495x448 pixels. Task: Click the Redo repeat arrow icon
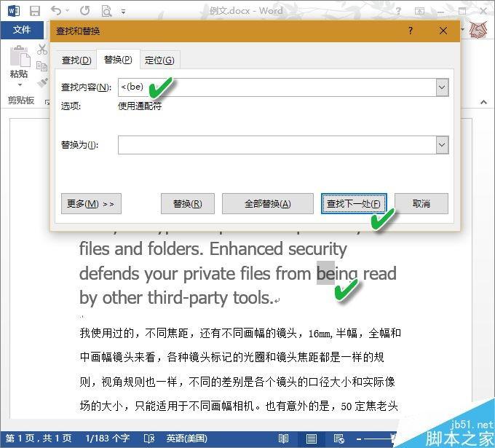[85, 11]
